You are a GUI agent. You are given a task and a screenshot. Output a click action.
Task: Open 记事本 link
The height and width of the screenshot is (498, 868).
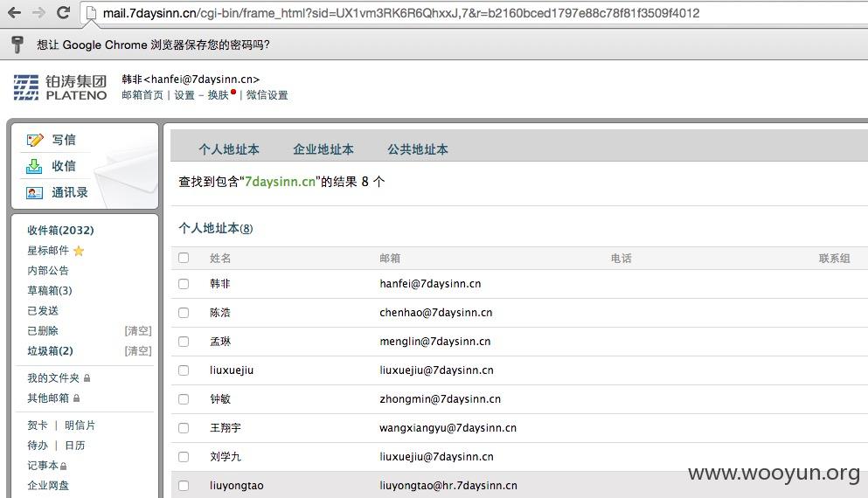pyautogui.click(x=43, y=466)
